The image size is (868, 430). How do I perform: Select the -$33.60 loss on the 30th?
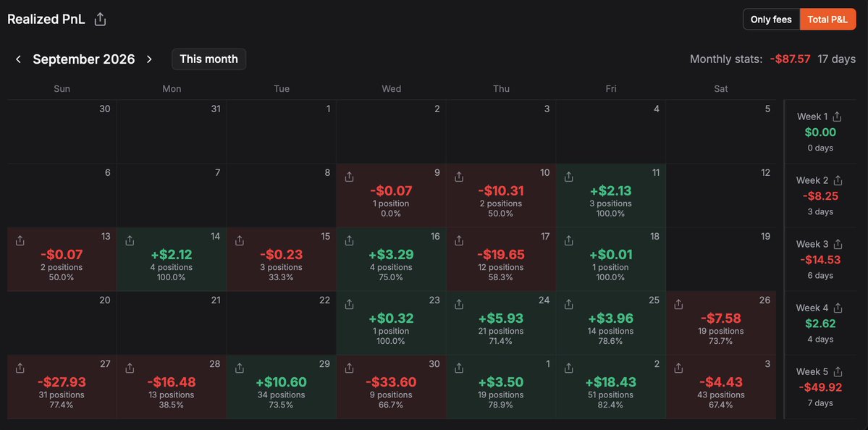pyautogui.click(x=391, y=382)
